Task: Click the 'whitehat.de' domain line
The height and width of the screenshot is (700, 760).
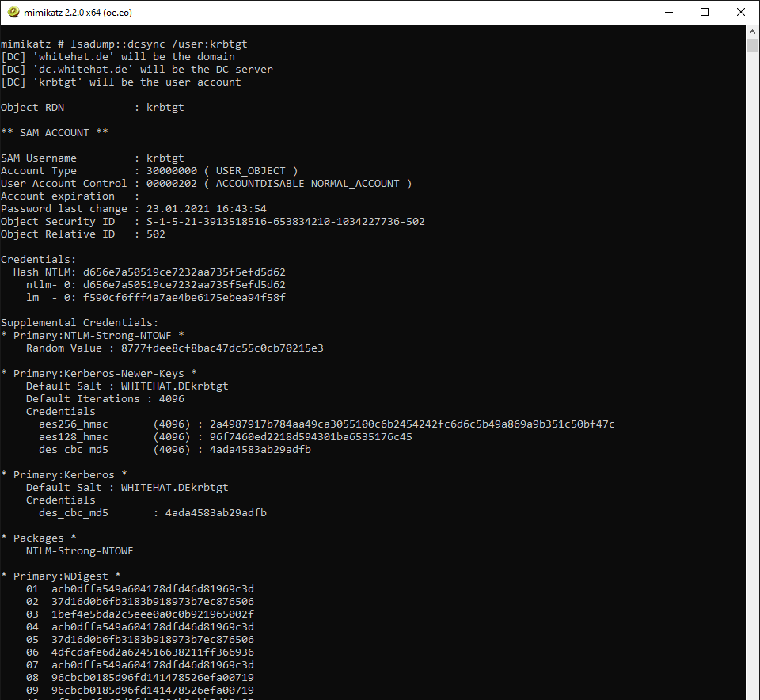Action: (x=118, y=57)
